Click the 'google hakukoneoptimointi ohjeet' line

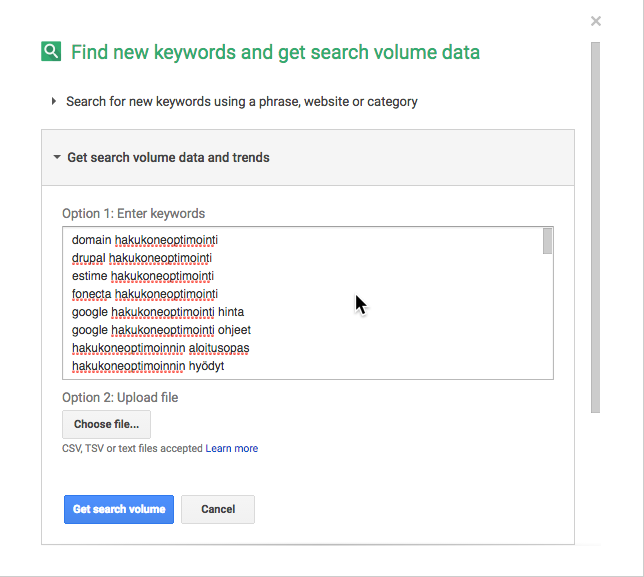click(x=161, y=330)
